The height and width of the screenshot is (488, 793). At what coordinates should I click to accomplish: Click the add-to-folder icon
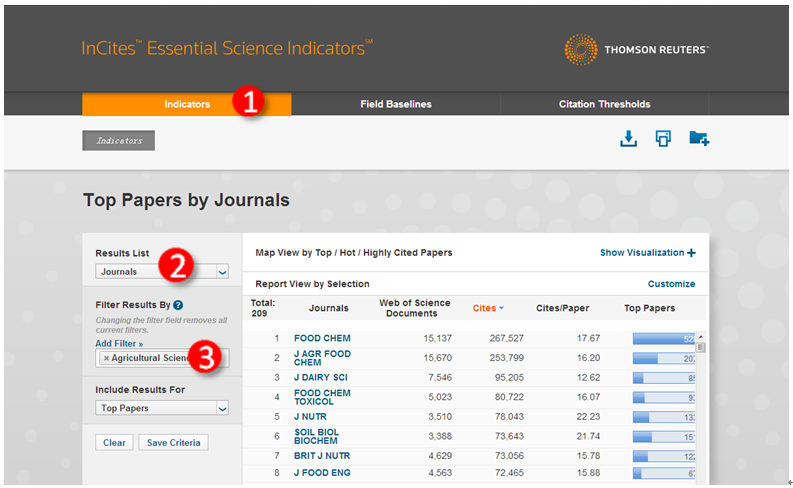coord(699,140)
